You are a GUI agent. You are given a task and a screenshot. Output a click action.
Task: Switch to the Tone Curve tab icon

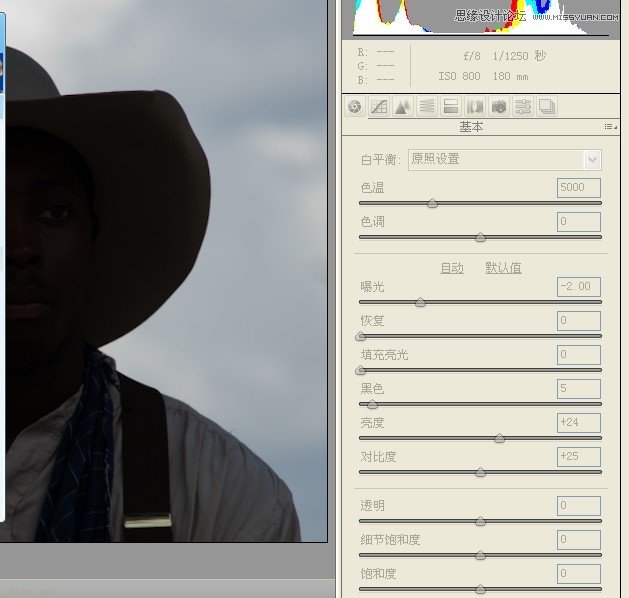pos(379,107)
